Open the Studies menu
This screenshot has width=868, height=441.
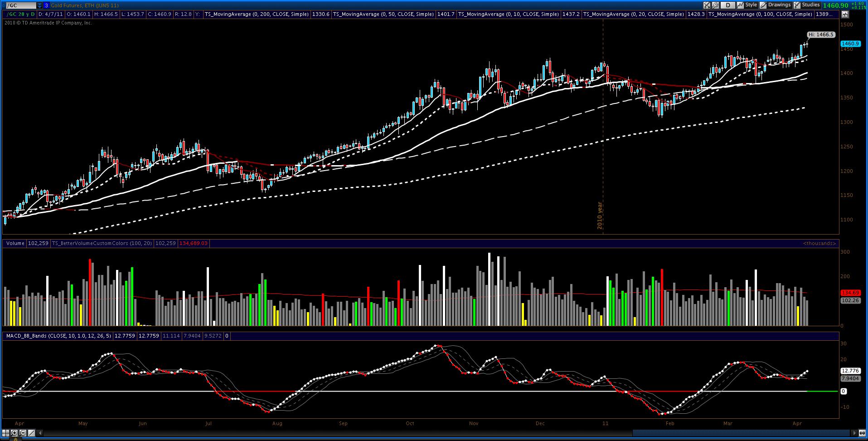[807, 5]
